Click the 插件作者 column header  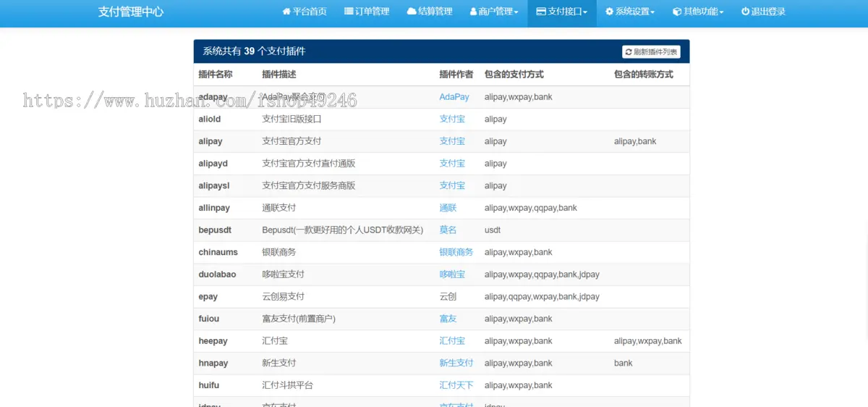click(456, 75)
